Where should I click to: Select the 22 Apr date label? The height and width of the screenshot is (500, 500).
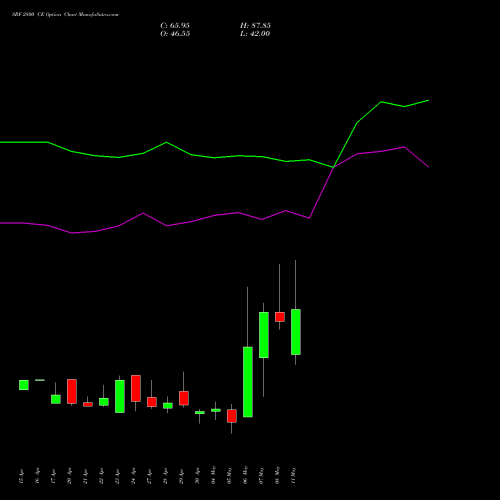click(101, 476)
